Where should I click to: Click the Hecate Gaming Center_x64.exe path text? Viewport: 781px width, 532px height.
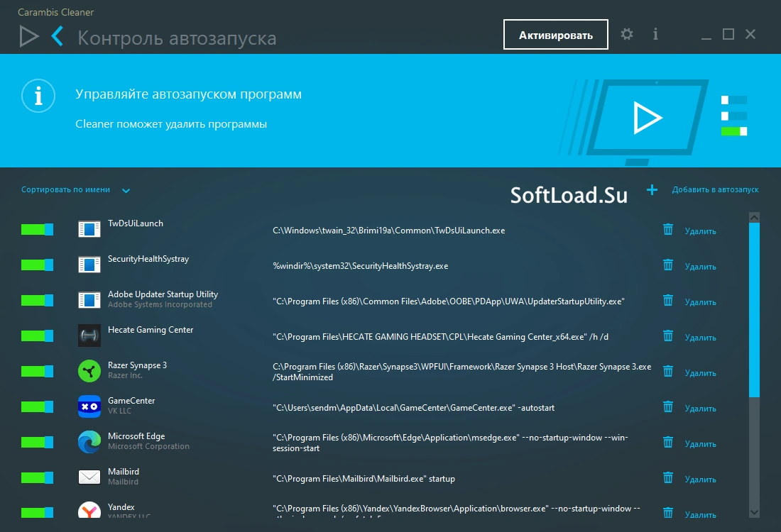coord(440,337)
